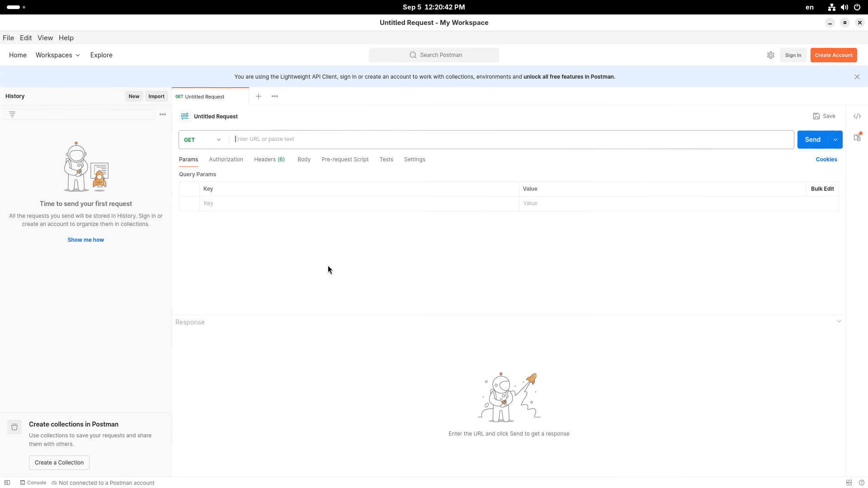Screen dimensions: 868x488
Task: Collapse the Response panel chevron
Action: (x=839, y=322)
